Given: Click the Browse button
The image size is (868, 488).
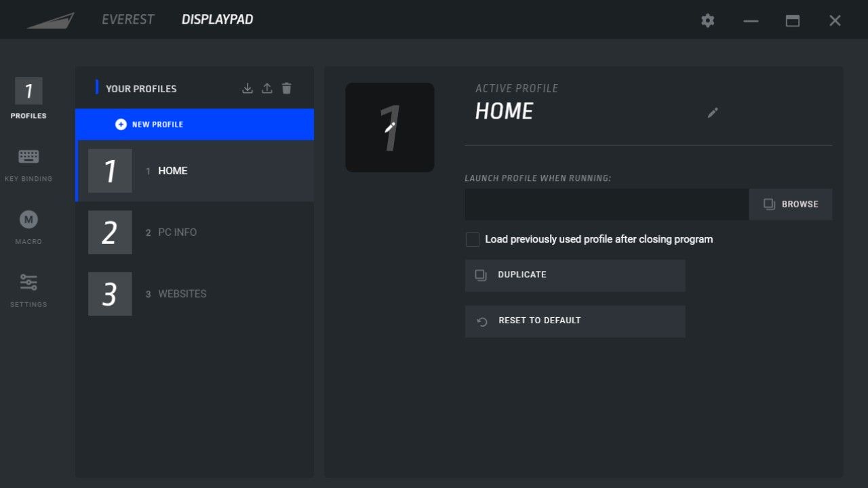Looking at the screenshot, I should (x=791, y=204).
